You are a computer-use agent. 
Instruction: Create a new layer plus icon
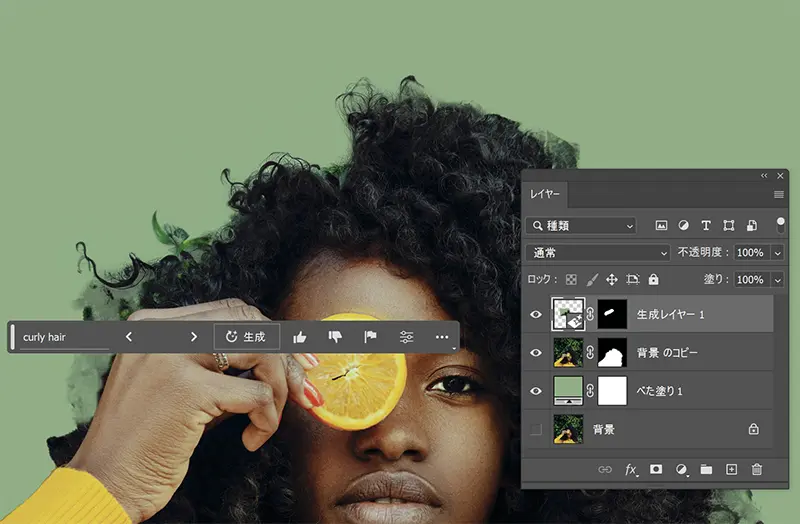tap(731, 469)
